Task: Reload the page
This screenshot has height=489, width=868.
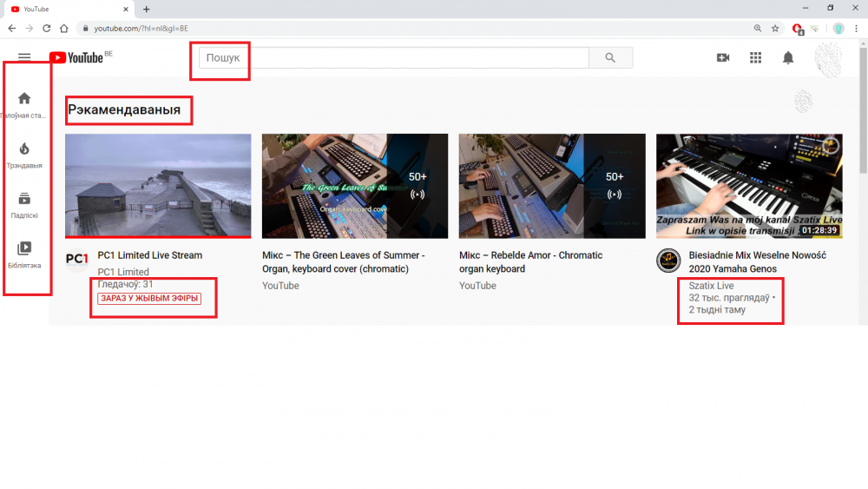Action: pos(47,29)
